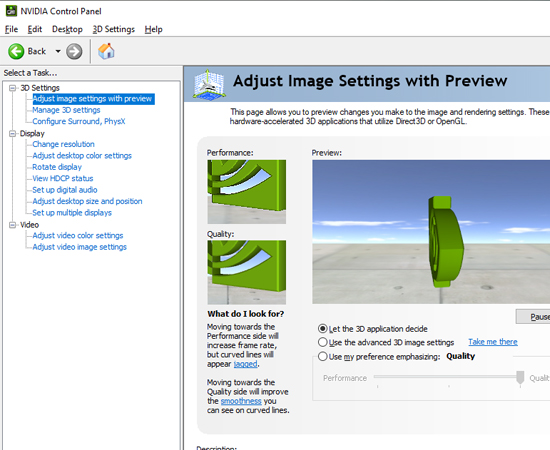Open the Desktop menu
The width and height of the screenshot is (550, 450).
[67, 29]
